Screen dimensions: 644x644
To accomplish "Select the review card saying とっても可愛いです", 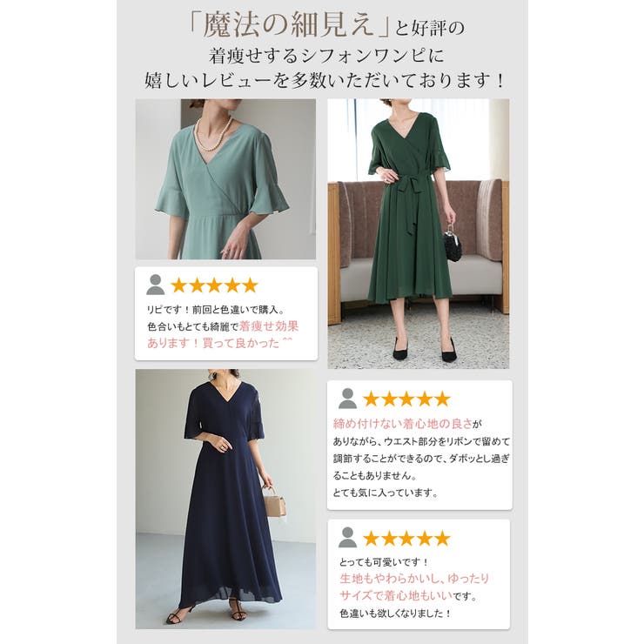I will (x=419, y=574).
